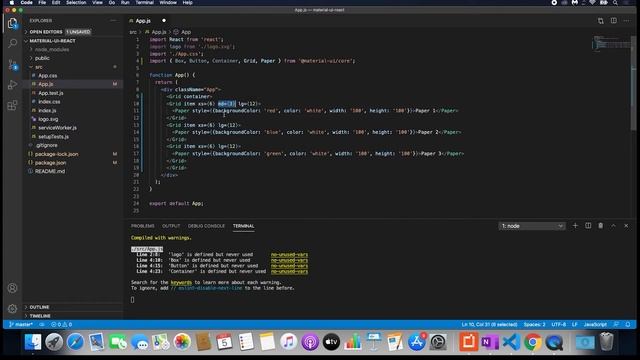The height and width of the screenshot is (360, 640).
Task: Synchronize changes icon in status bar
Action: pyautogui.click(x=42, y=324)
